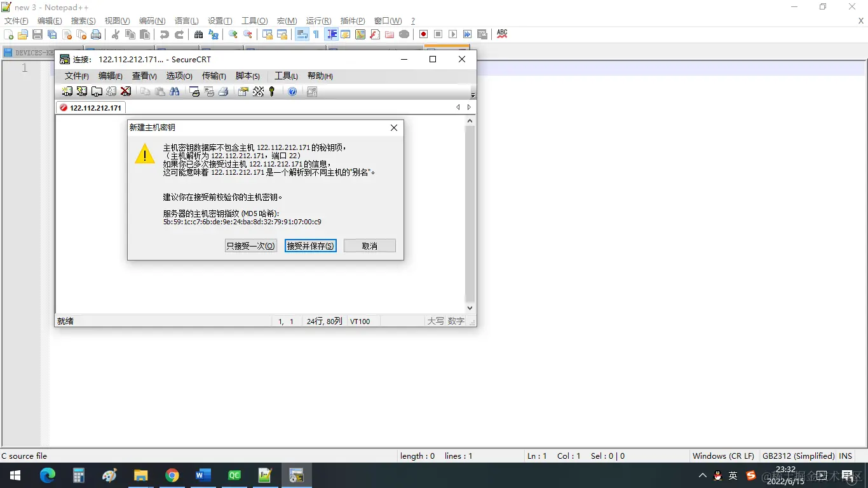Click Notepad++ Undo icon

[165, 34]
